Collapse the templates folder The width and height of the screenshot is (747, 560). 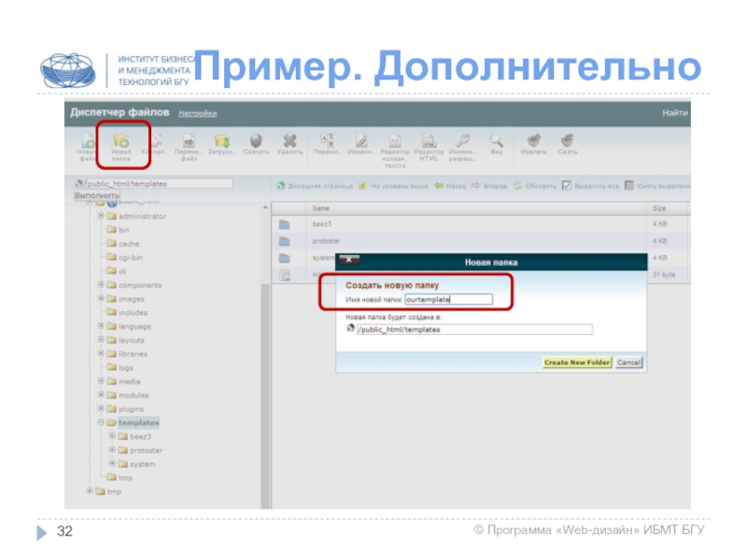101,423
